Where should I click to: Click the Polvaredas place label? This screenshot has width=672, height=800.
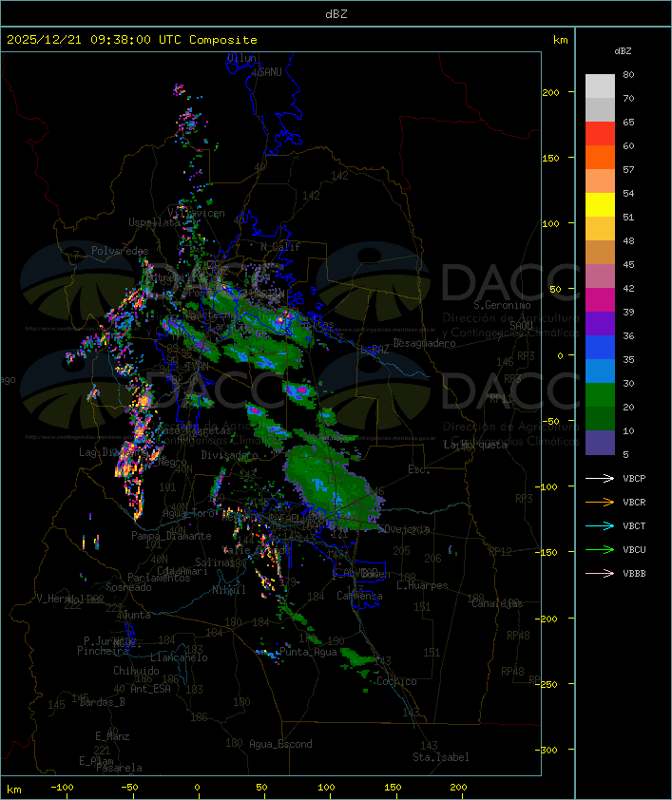click(120, 251)
